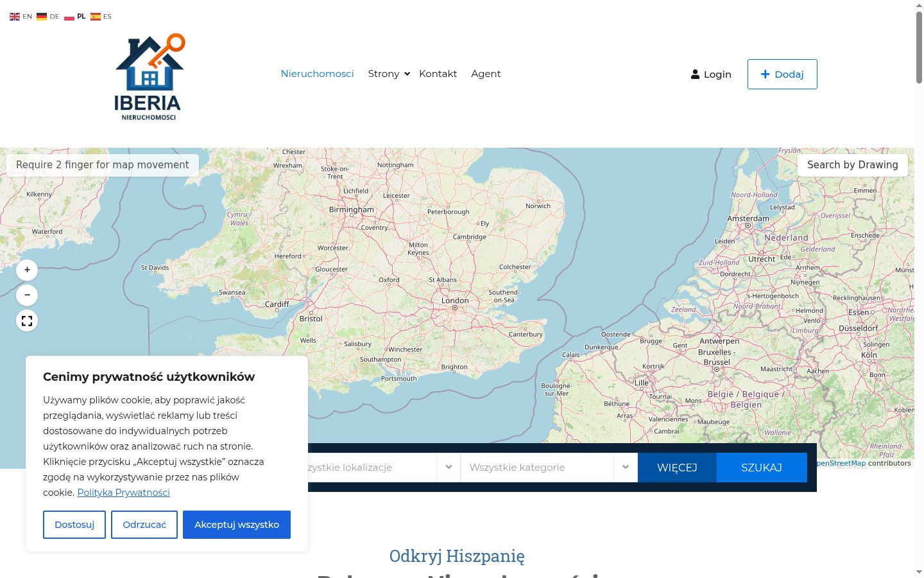Click the cookie banner title Cenimy prywatność użytkowników
This screenshot has width=924, height=578.
pos(149,377)
